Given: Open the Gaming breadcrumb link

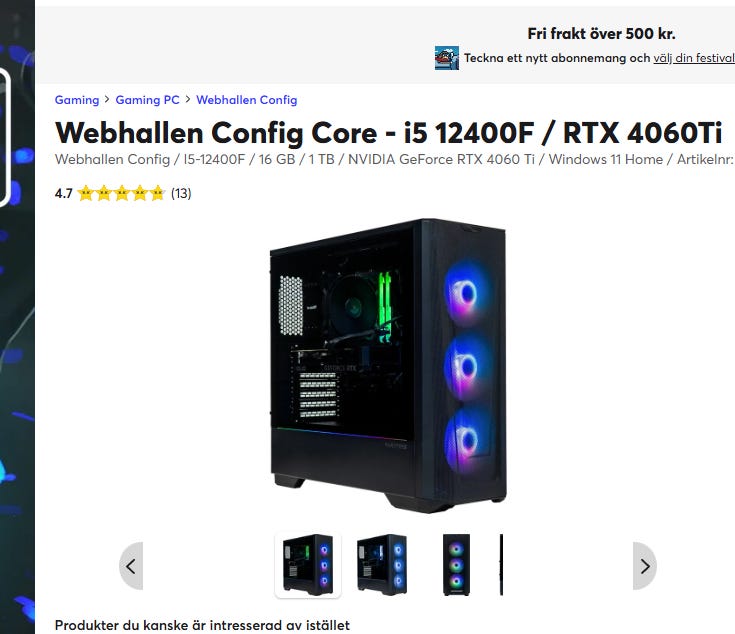Looking at the screenshot, I should pyautogui.click(x=77, y=100).
